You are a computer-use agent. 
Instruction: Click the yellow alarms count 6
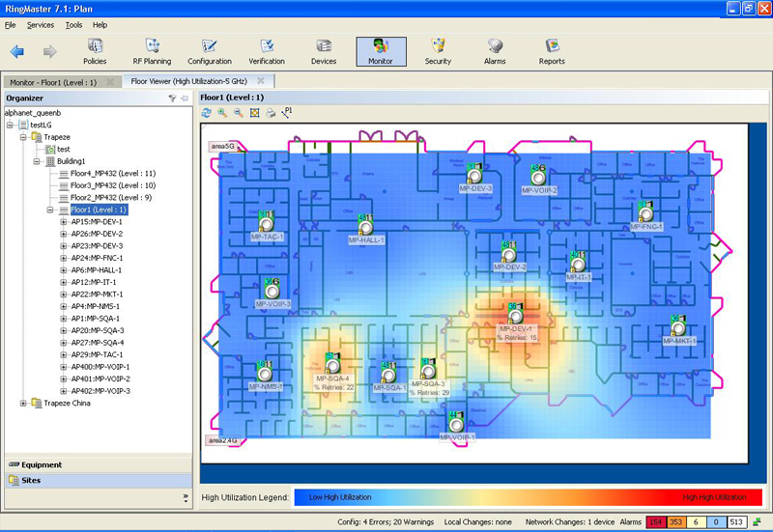(x=696, y=522)
